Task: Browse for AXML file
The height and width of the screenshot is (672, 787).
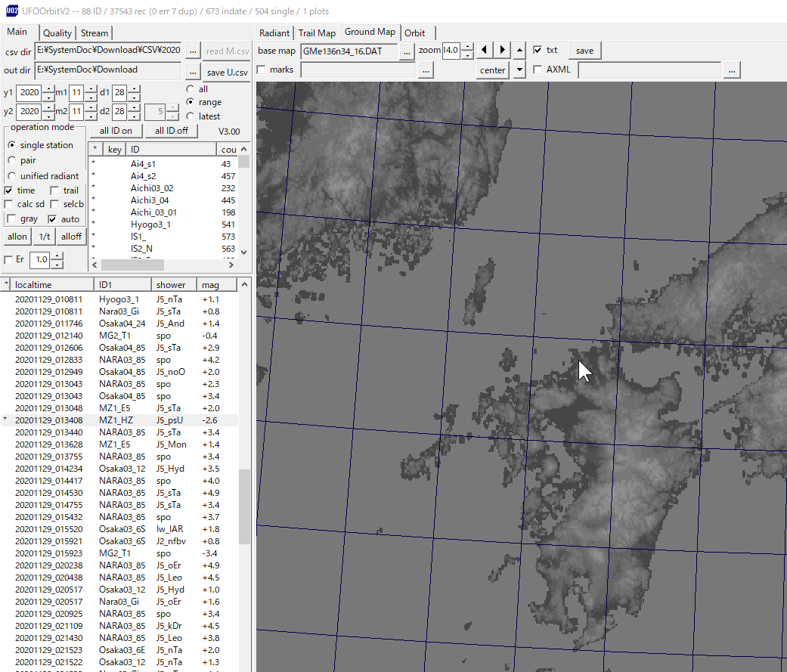Action: (x=731, y=70)
